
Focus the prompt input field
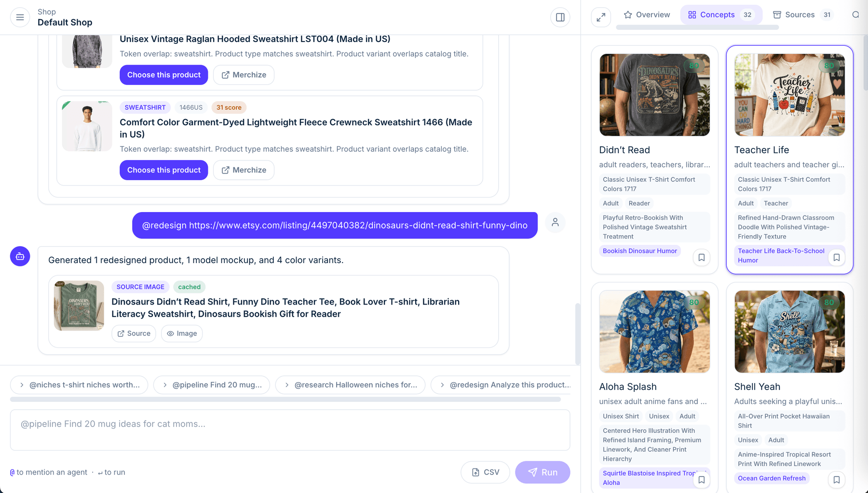(290, 430)
